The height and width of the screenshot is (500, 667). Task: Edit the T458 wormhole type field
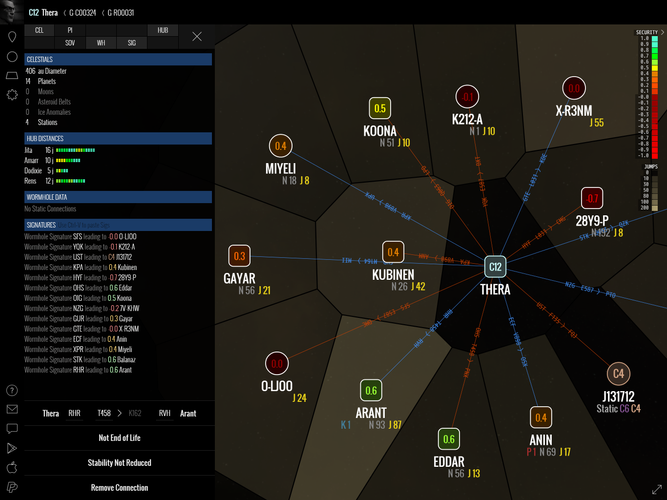click(104, 414)
